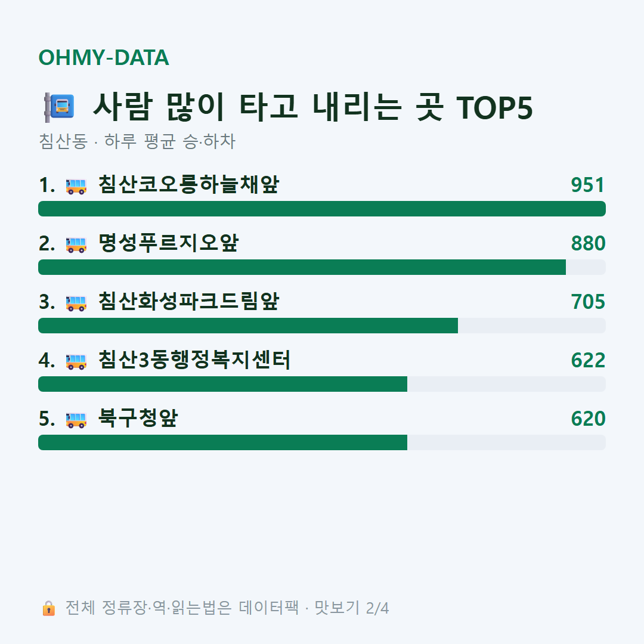Click the 사람 많이 타고 내리는 곳 TOP5 title
Viewport: 644px width, 644px height.
click(x=313, y=107)
